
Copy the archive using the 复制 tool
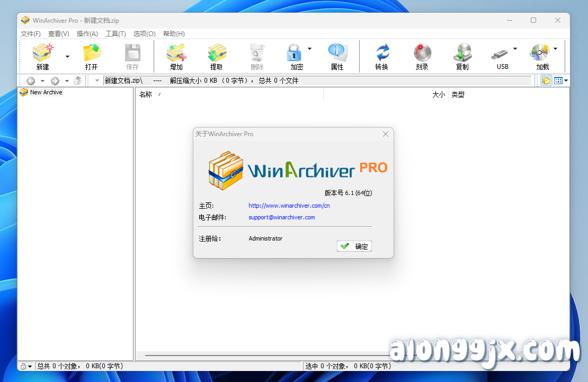461,56
